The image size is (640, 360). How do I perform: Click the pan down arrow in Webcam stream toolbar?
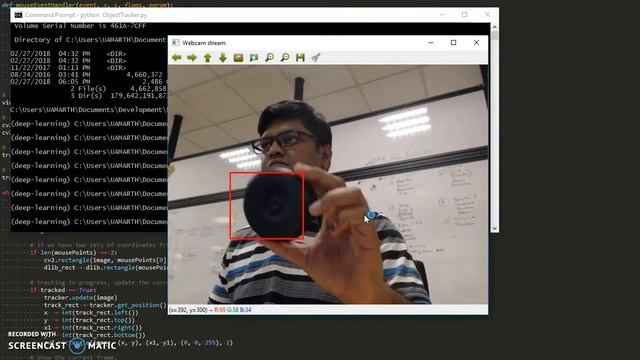(x=223, y=58)
